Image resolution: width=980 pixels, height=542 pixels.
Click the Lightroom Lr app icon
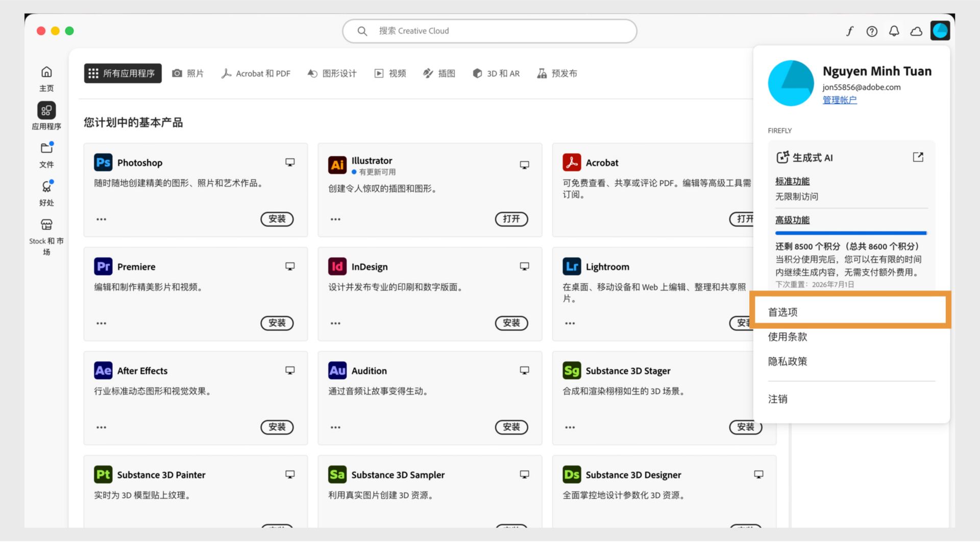pos(572,266)
